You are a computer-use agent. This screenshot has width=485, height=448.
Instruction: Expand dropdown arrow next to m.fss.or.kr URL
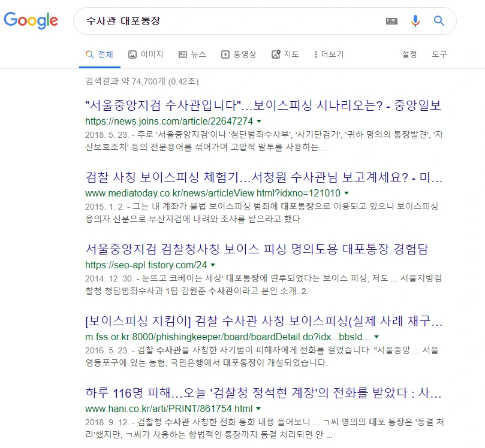tap(376, 337)
